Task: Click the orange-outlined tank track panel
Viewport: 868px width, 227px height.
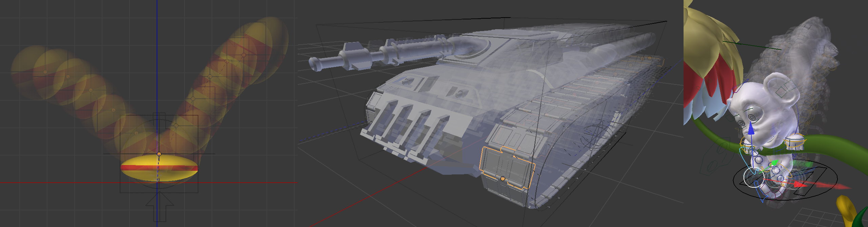Action: [x=507, y=168]
